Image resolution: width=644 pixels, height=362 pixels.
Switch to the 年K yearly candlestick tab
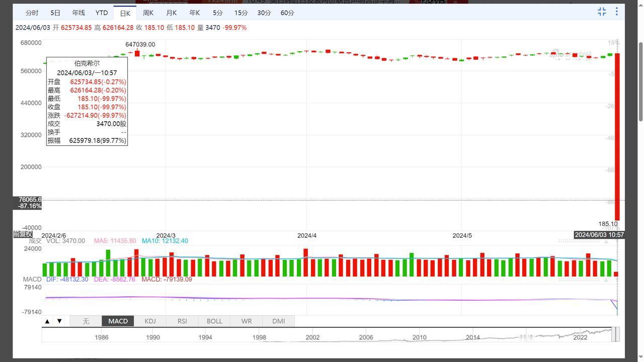tap(194, 13)
